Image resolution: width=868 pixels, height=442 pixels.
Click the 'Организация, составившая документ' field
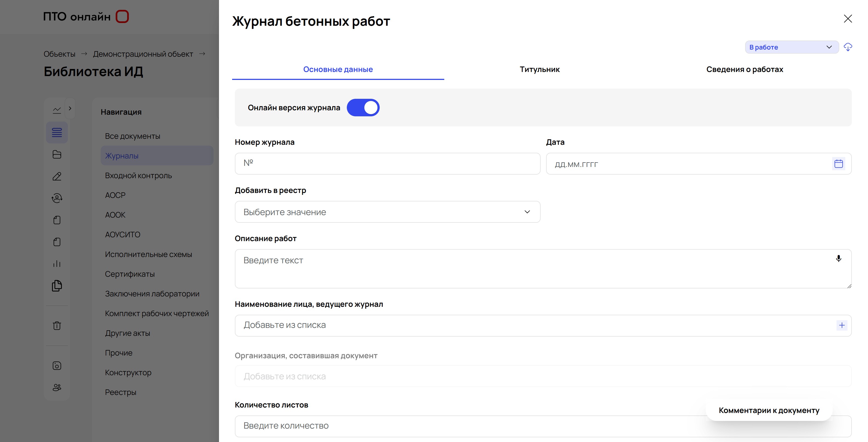(x=543, y=376)
